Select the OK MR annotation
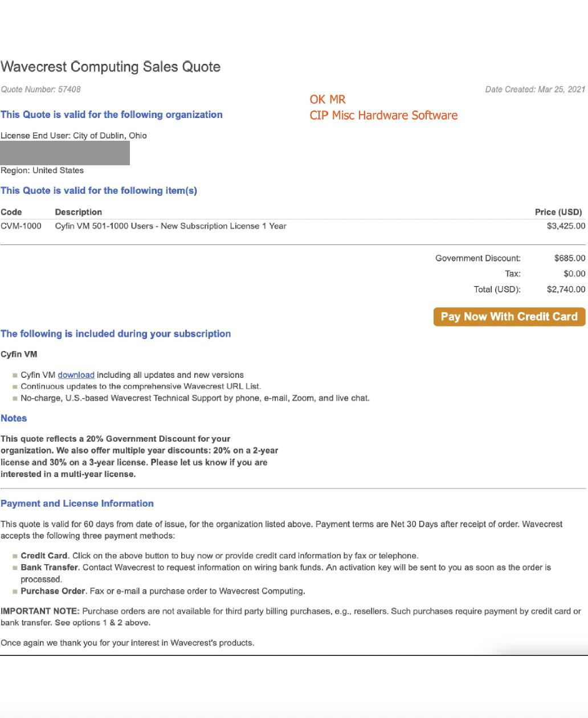Viewport: 588px width, 718px height. pyautogui.click(x=328, y=99)
